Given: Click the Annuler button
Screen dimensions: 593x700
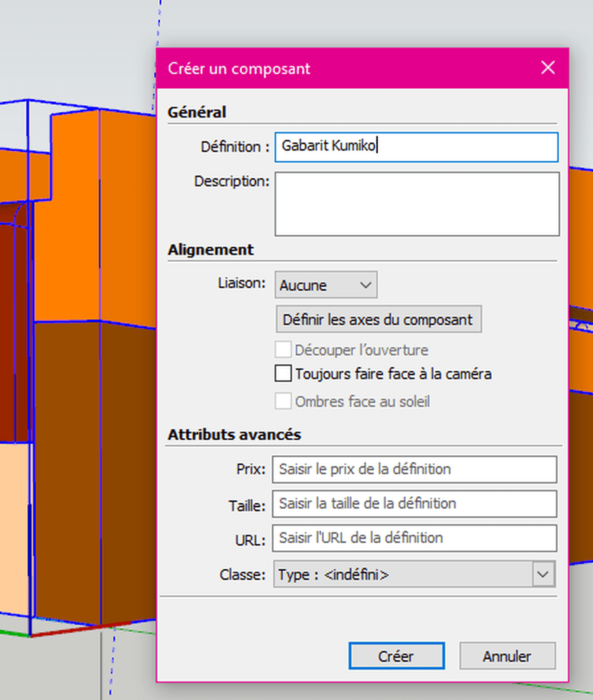Looking at the screenshot, I should click(x=508, y=656).
